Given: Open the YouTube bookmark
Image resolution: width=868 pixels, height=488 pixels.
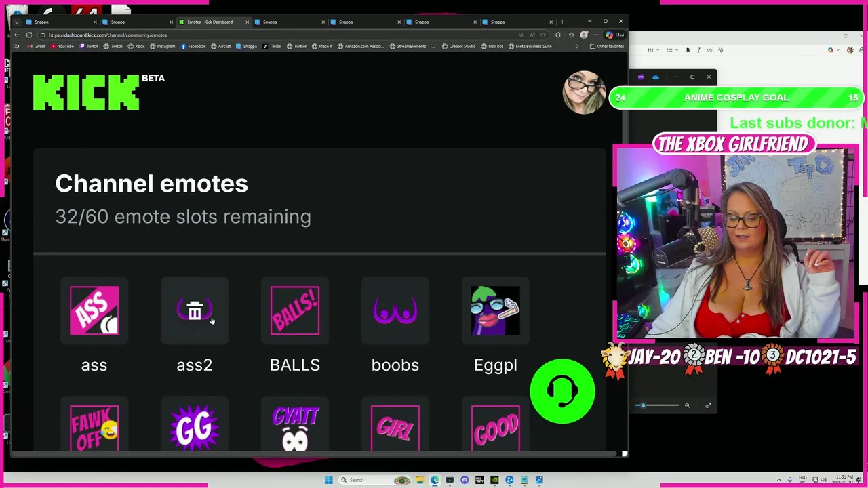Looking at the screenshot, I should click(62, 46).
